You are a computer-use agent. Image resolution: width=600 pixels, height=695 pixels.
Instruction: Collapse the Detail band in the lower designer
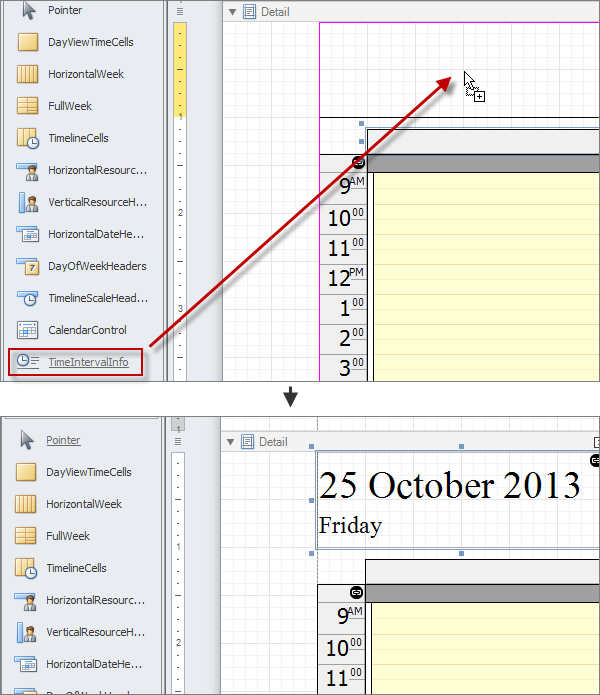(232, 442)
